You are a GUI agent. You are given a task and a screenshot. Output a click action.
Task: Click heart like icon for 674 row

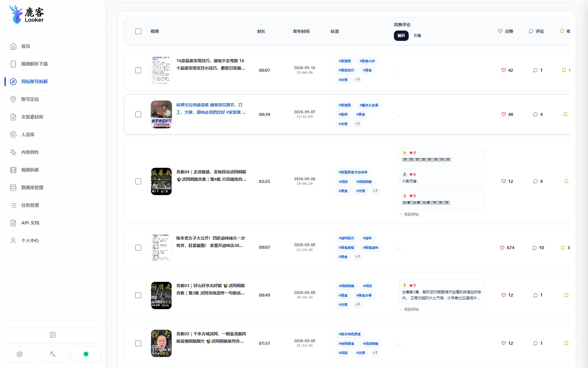(x=502, y=248)
